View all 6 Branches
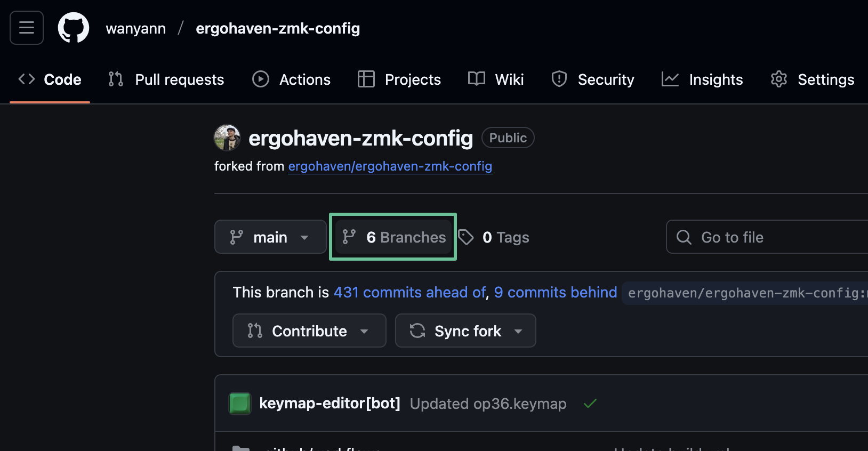Image resolution: width=868 pixels, height=451 pixels. point(394,237)
